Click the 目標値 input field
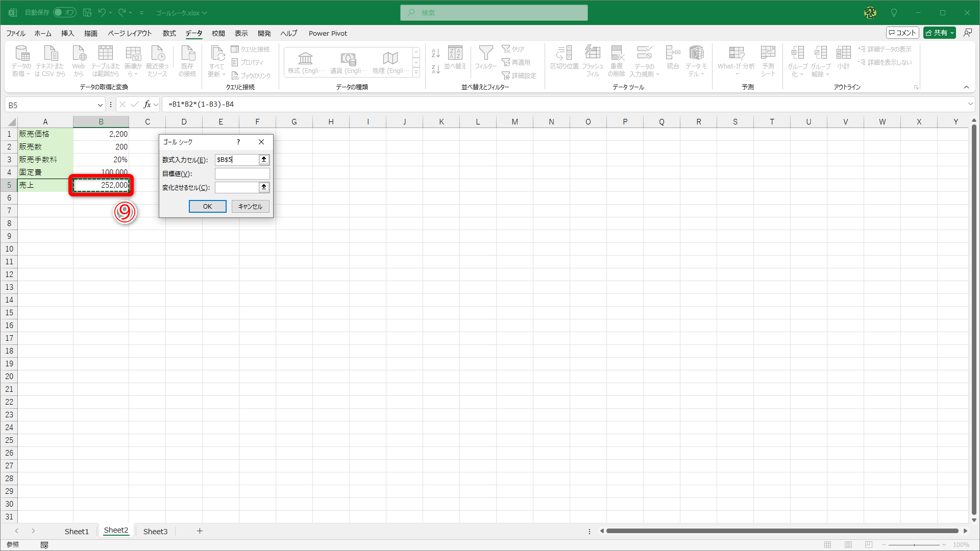980x551 pixels. 242,173
